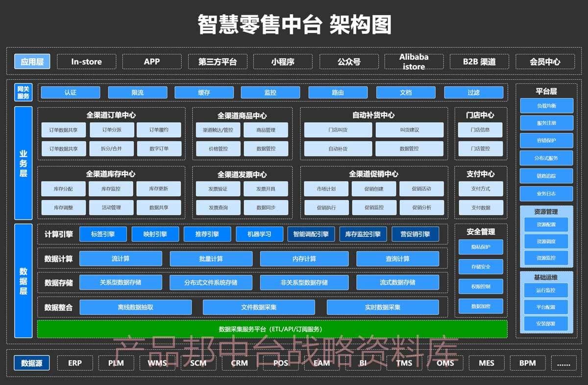Open 发票开具 in 全渠道发票中心
588x385 pixels.
pyautogui.click(x=266, y=189)
